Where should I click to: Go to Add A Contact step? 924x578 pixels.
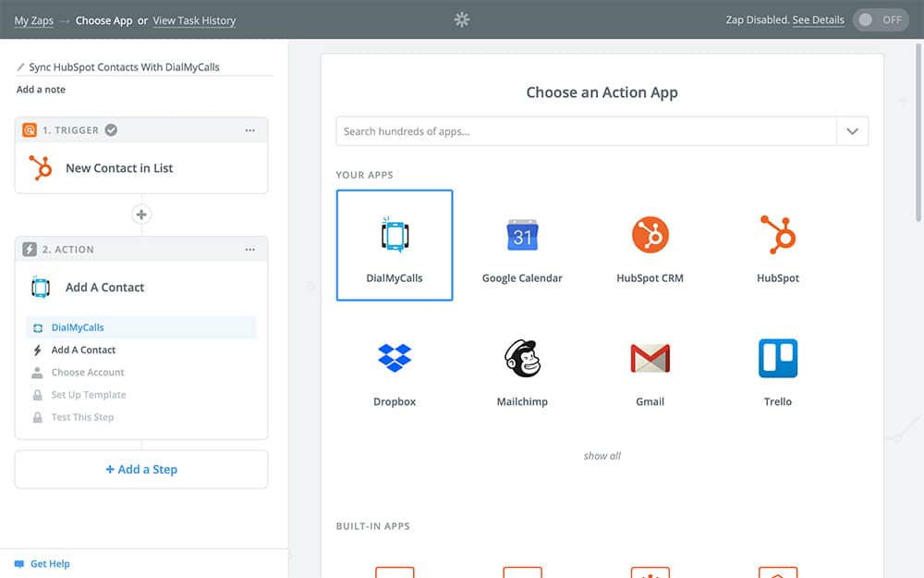click(x=83, y=350)
